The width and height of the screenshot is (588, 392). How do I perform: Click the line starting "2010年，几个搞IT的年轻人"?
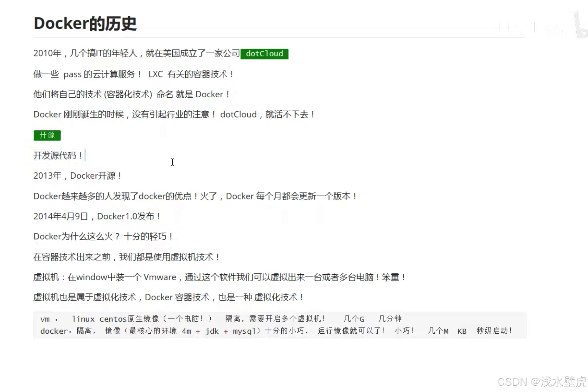(x=161, y=54)
